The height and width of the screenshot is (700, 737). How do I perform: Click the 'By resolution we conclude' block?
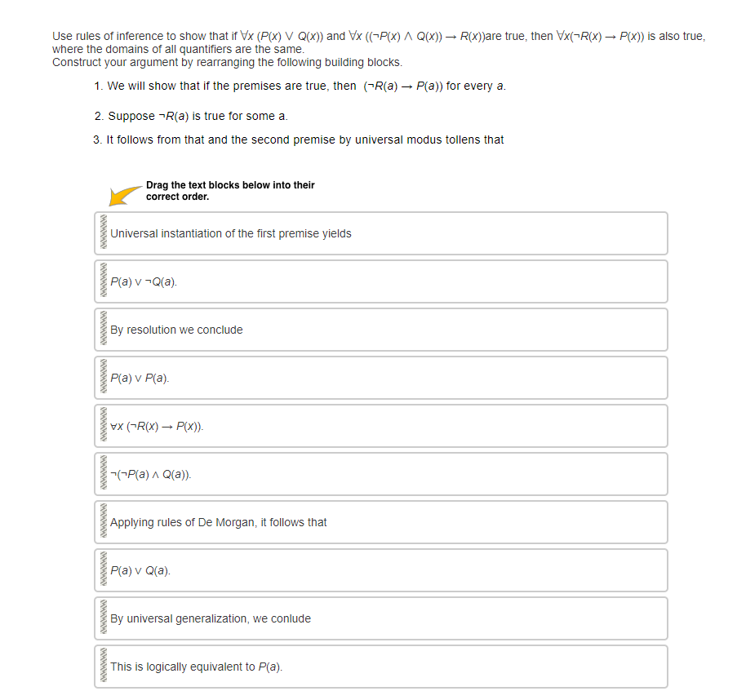pos(381,330)
